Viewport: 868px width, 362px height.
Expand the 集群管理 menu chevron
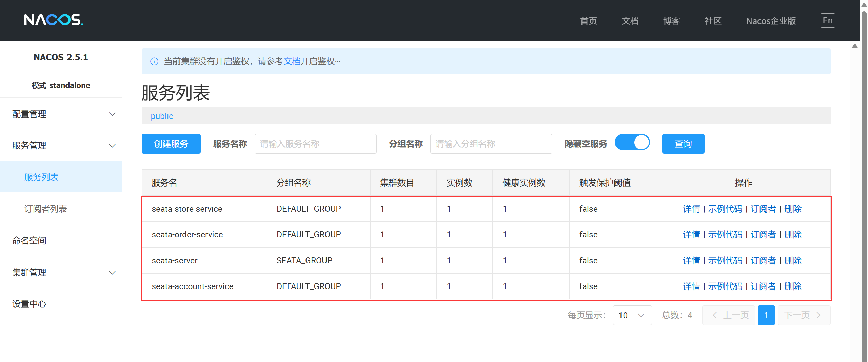point(112,273)
